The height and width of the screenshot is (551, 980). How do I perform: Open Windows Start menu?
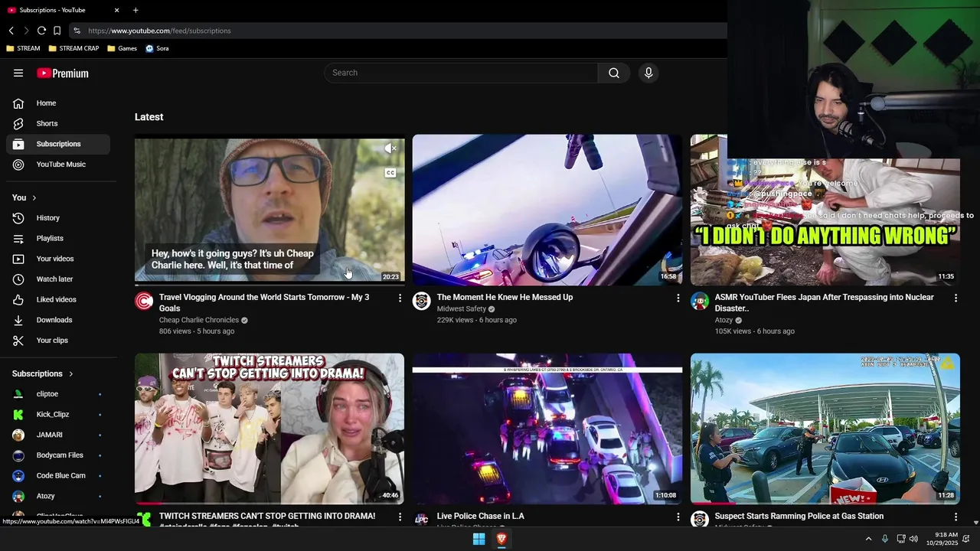479,540
